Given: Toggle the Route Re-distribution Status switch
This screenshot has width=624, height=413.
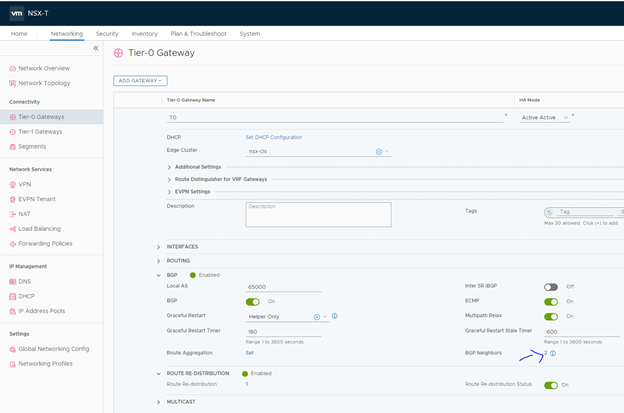Looking at the screenshot, I should (x=551, y=385).
